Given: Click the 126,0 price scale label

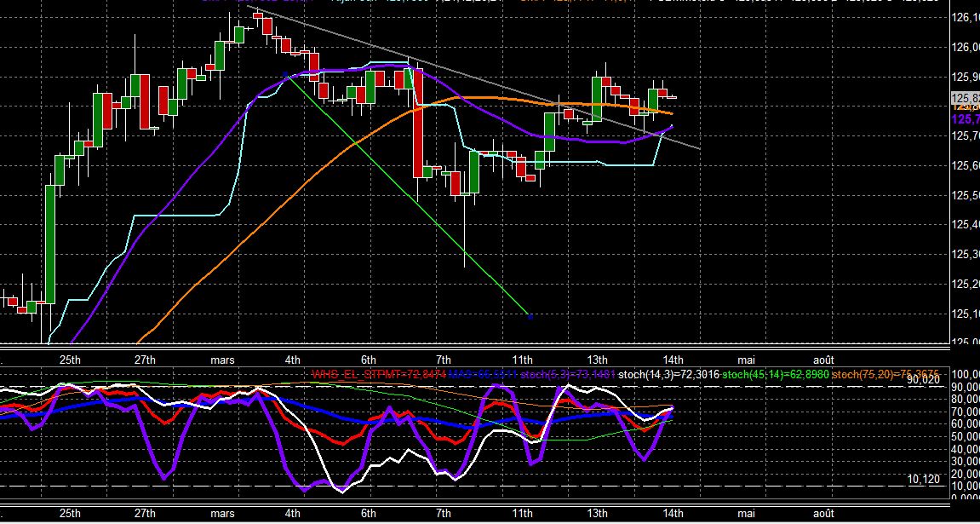Looking at the screenshot, I should 965,47.
